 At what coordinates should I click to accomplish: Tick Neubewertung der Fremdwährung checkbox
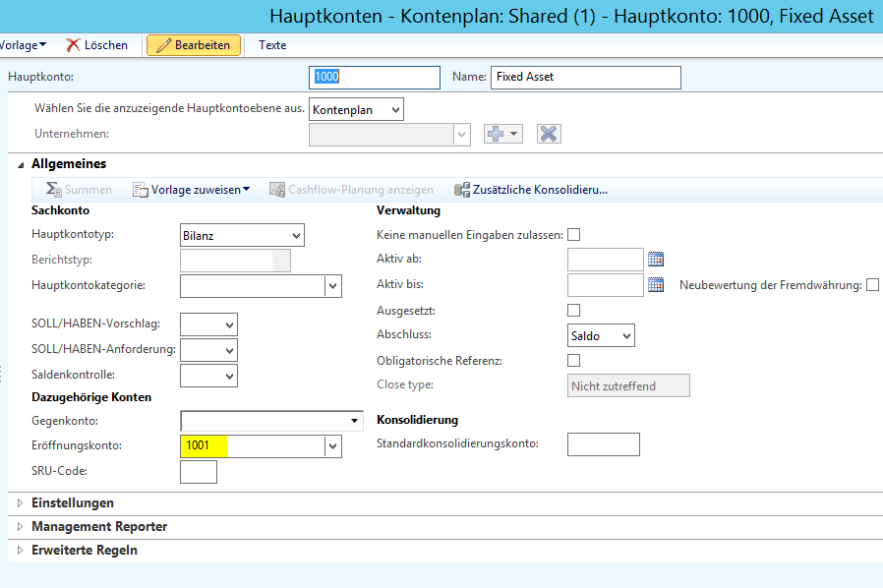[x=872, y=285]
